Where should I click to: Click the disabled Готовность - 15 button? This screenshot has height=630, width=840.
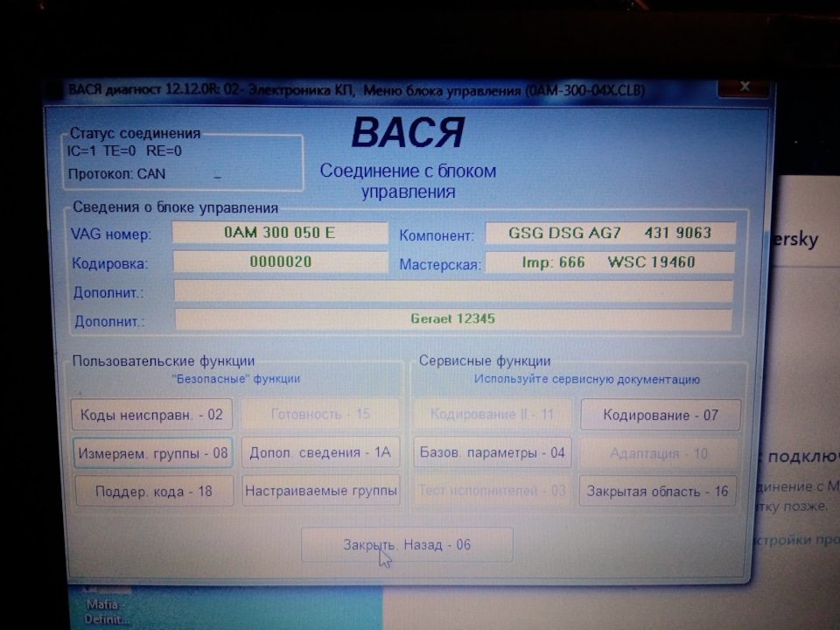320,414
